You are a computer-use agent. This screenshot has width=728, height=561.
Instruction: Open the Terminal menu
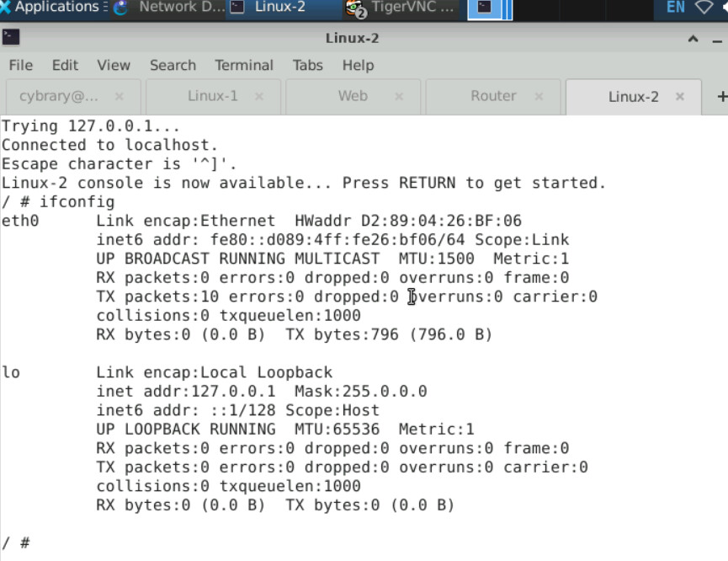coord(244,65)
